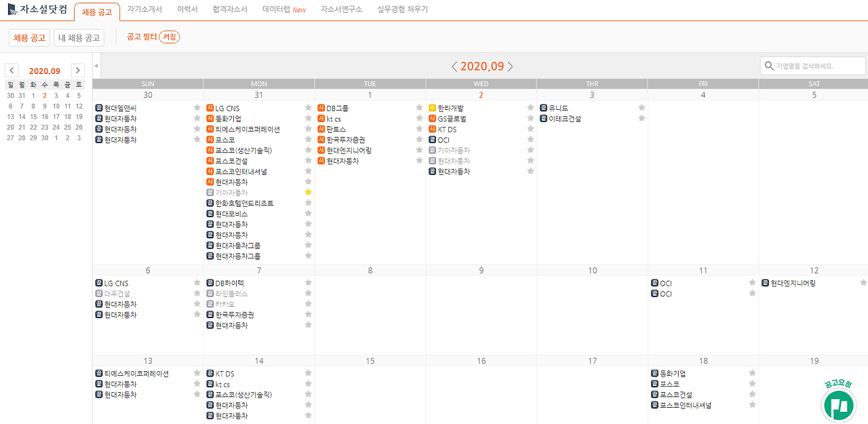
Task: Click the 2020.09 label in the mini calendar
Action: (45, 71)
